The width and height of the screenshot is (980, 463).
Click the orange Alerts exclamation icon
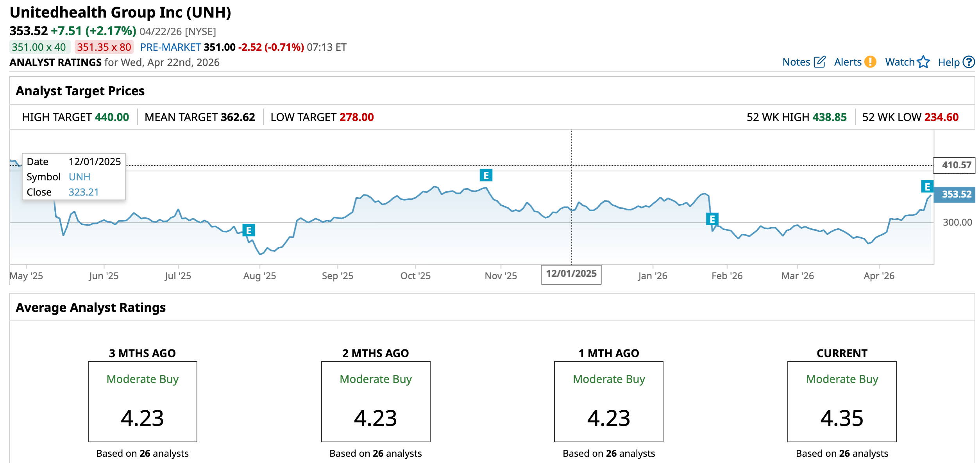coord(870,62)
